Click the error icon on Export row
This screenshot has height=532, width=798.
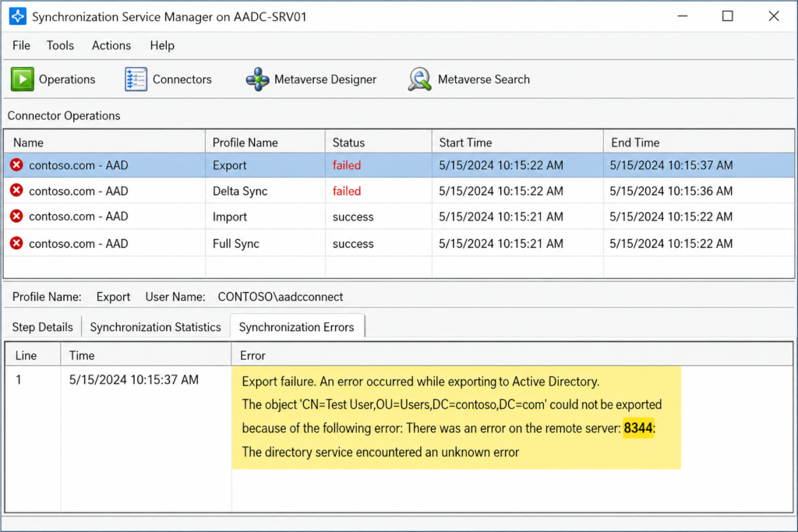coord(17,165)
